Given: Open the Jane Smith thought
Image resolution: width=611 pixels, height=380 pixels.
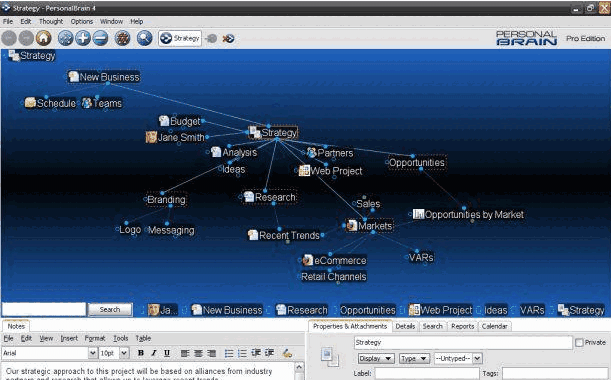Looking at the screenshot, I should tap(175, 137).
